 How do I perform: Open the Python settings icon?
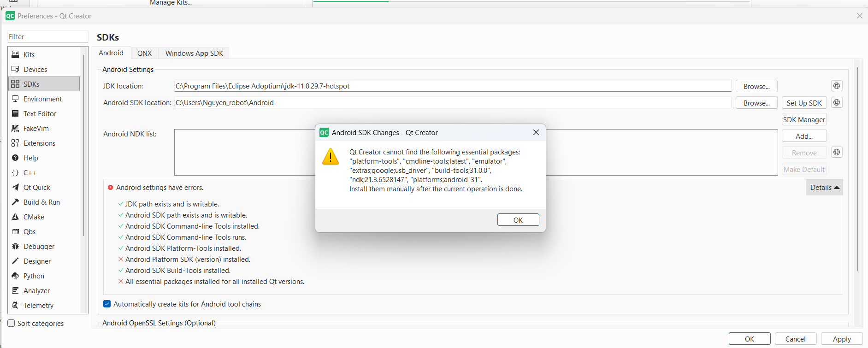click(15, 276)
